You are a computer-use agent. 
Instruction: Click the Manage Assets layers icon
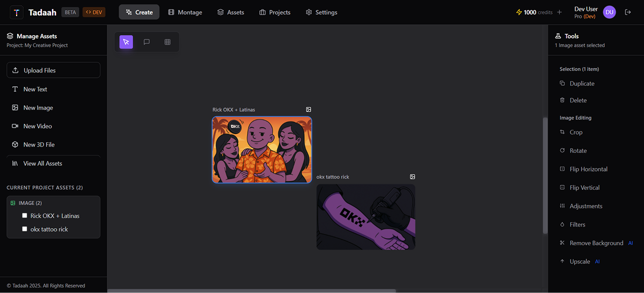pos(10,36)
